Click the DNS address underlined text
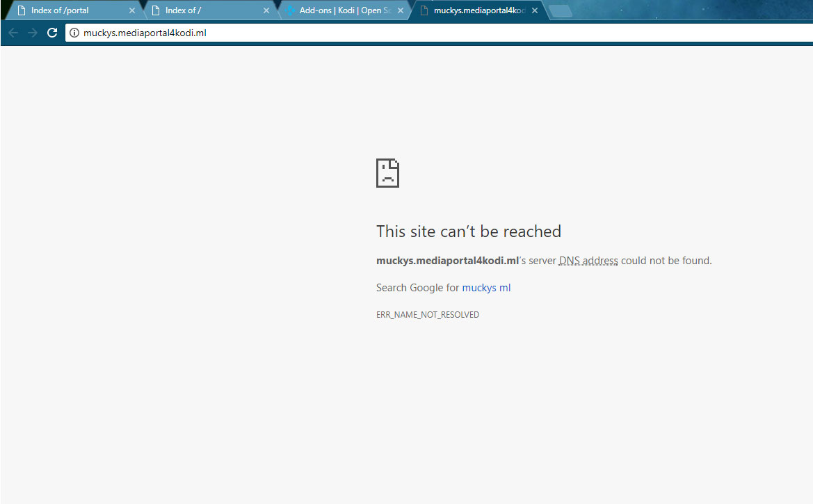Screen dimensions: 813x504 point(588,261)
